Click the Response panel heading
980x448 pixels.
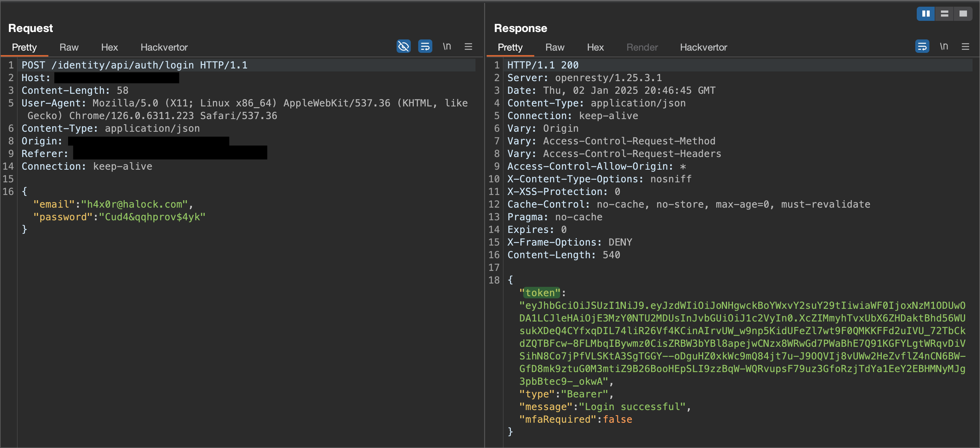[520, 28]
